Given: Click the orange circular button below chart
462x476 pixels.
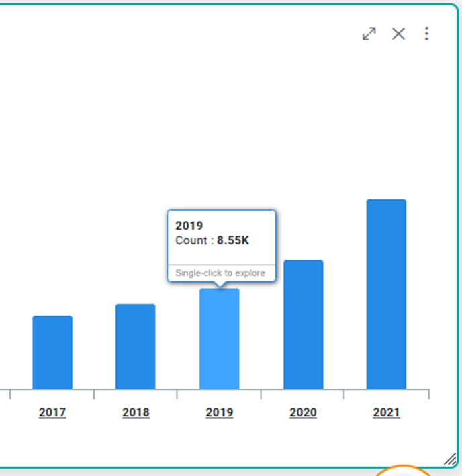Looking at the screenshot, I should (403, 471).
